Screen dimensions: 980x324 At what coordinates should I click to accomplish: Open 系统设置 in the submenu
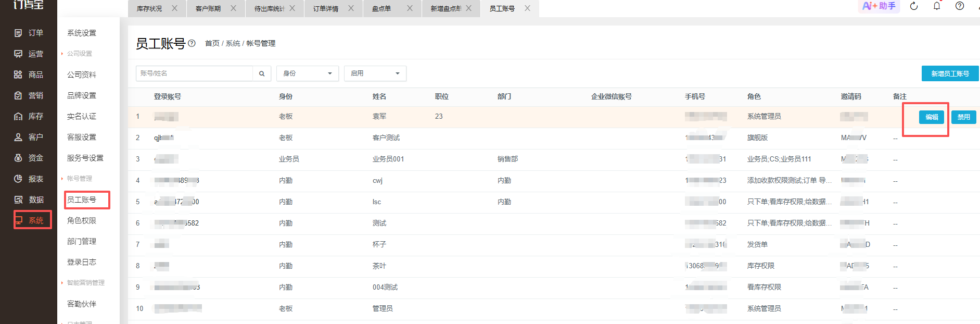point(82,33)
